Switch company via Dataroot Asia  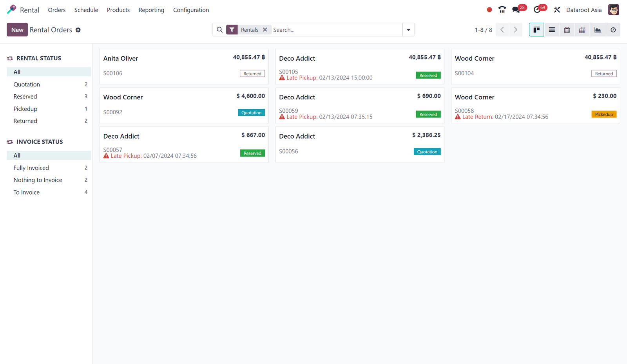click(x=584, y=10)
